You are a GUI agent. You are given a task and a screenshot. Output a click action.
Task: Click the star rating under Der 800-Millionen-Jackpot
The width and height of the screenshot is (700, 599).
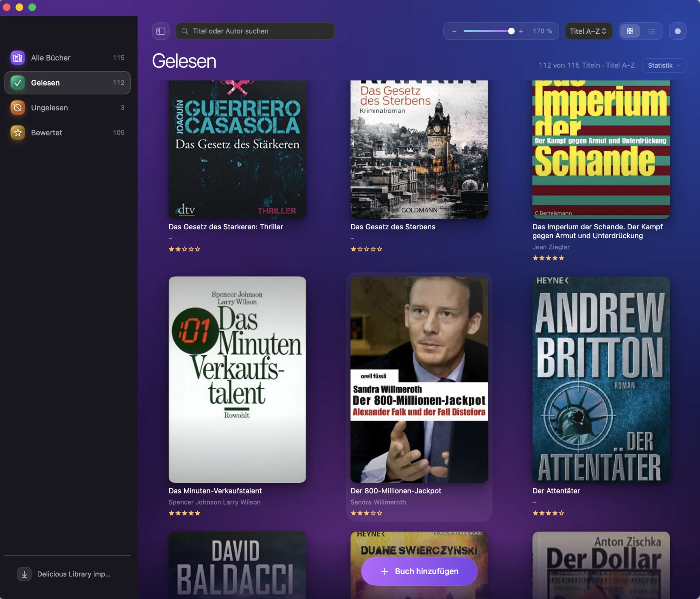click(367, 513)
